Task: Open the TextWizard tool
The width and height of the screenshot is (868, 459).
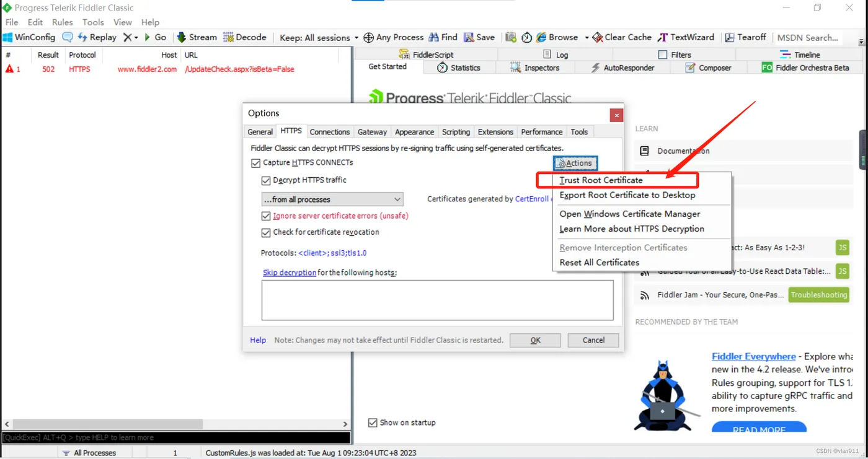Action: pyautogui.click(x=686, y=37)
